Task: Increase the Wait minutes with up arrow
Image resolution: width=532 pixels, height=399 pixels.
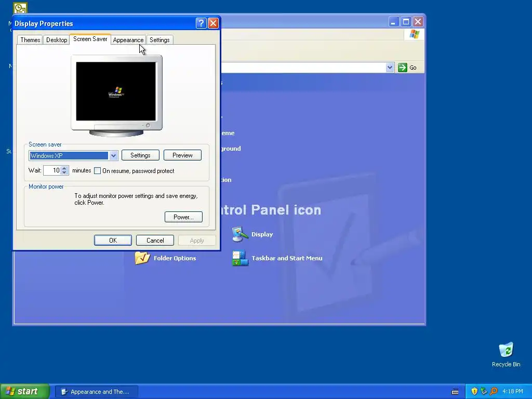Action: (64, 168)
